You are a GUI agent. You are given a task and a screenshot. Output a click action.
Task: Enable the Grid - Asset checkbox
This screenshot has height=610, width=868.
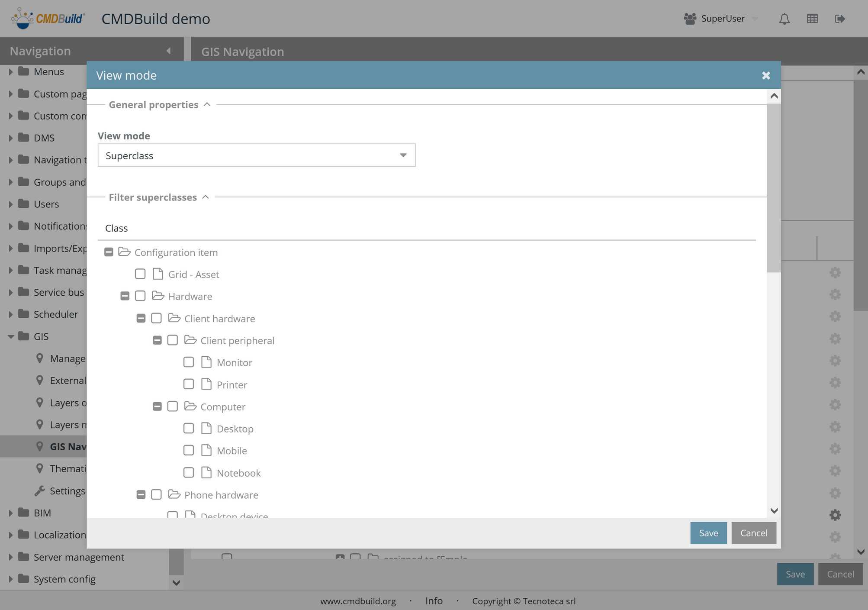coord(140,274)
